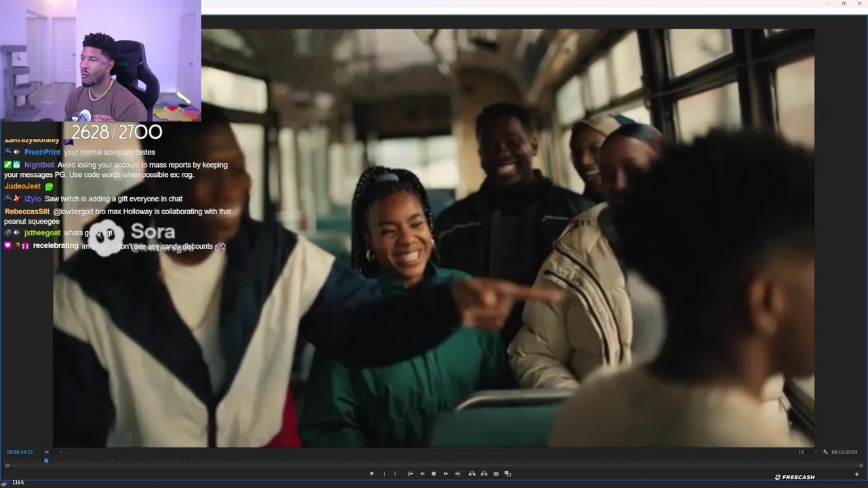Screen dimensions: 868x488
Task: Open the Fit zoom level dropdown
Action: tap(53, 452)
